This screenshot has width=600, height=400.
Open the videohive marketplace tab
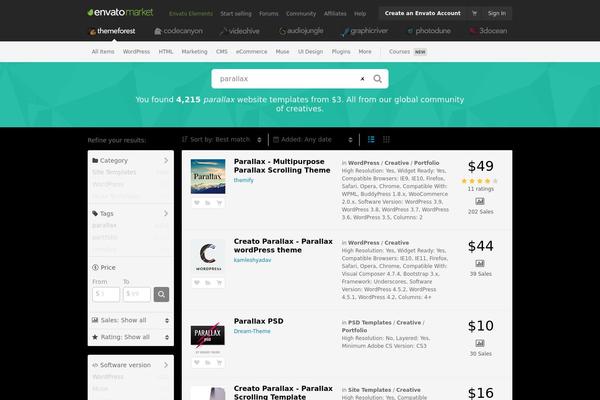pyautogui.click(x=240, y=31)
